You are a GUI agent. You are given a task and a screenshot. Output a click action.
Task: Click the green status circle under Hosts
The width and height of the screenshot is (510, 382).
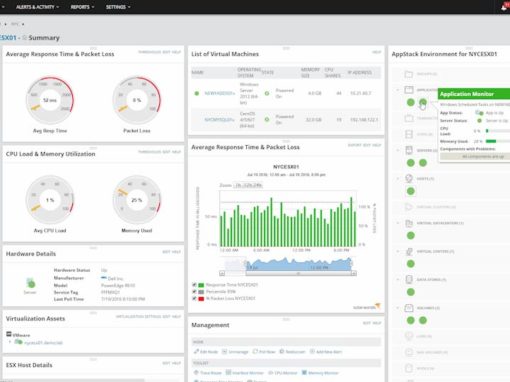411,191
